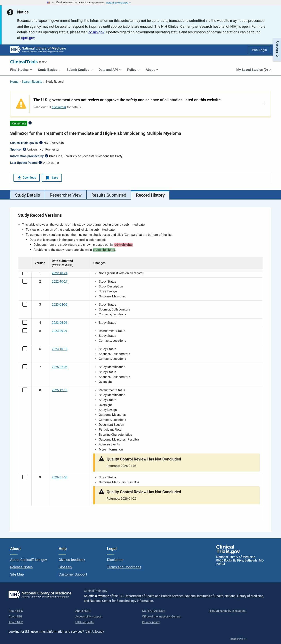Click About ClinicalTrials.gov footer link
Image resolution: width=281 pixels, height=644 pixels.
(x=28, y=560)
